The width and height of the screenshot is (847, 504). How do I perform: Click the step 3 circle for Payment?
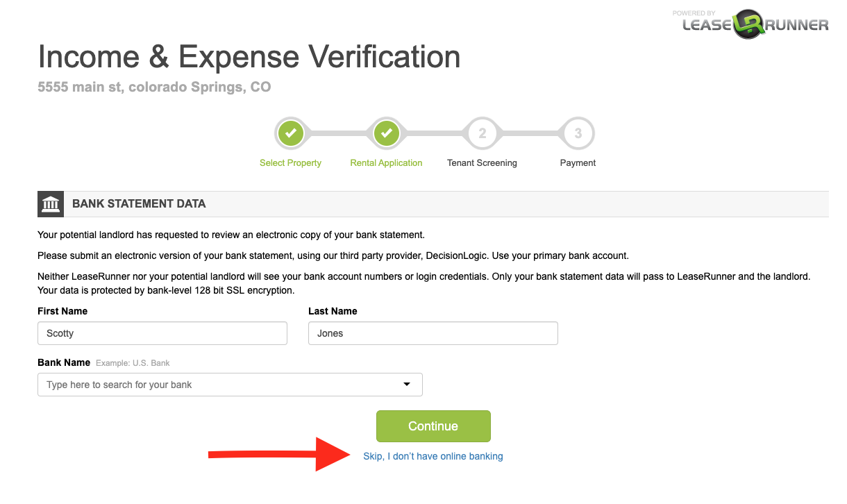coord(578,133)
